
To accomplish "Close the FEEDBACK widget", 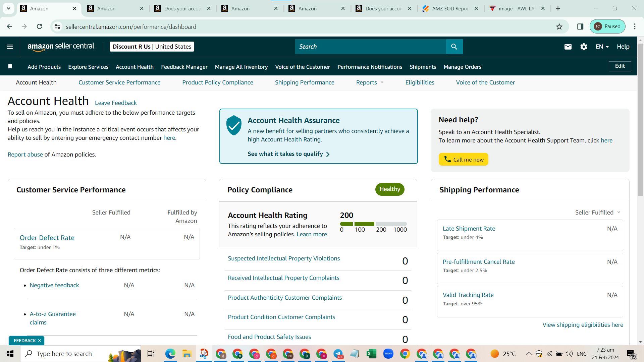I will 40,341.
